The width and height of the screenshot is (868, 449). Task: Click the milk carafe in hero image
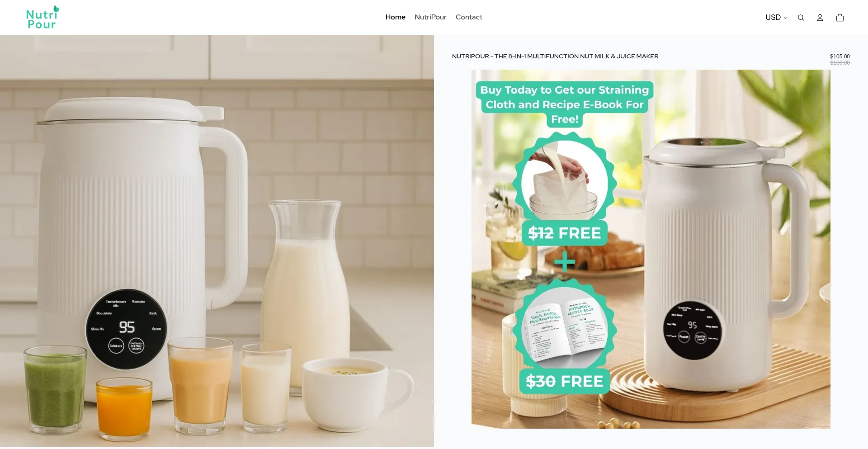[x=305, y=294]
